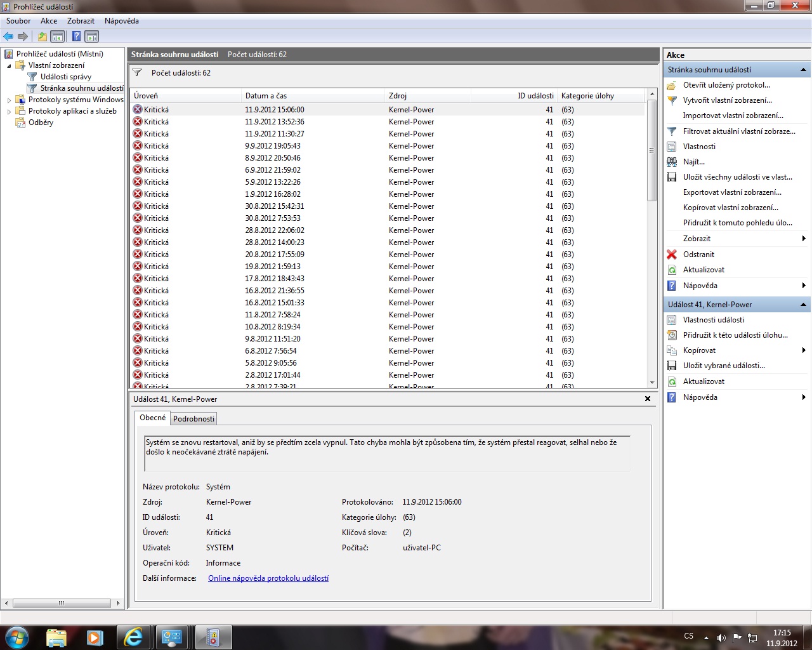Screen dimensions: 812x650
Task: Click the red X 'Odstranit' icon
Action: pyautogui.click(x=672, y=255)
